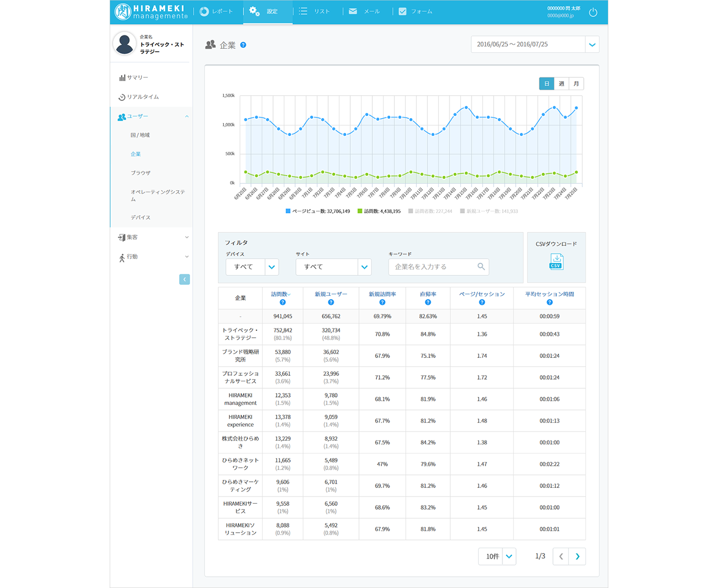Switch chart to monthly view 月
The image size is (718, 588).
coord(576,84)
